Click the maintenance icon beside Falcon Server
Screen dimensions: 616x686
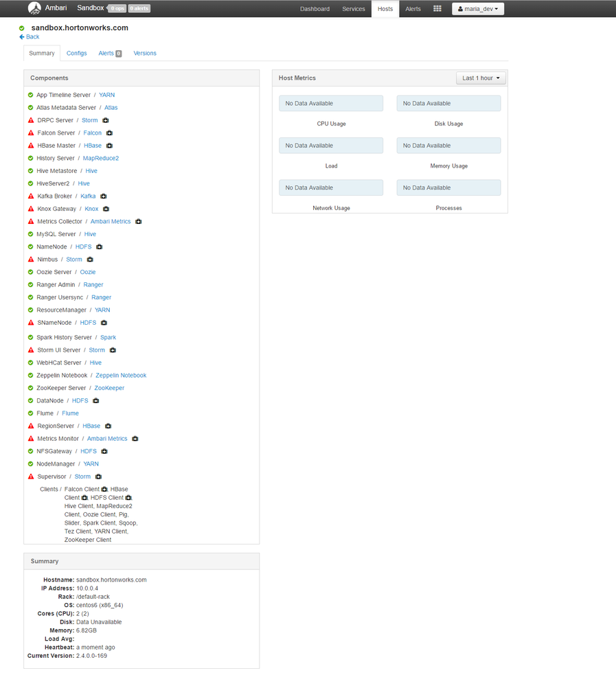109,133
